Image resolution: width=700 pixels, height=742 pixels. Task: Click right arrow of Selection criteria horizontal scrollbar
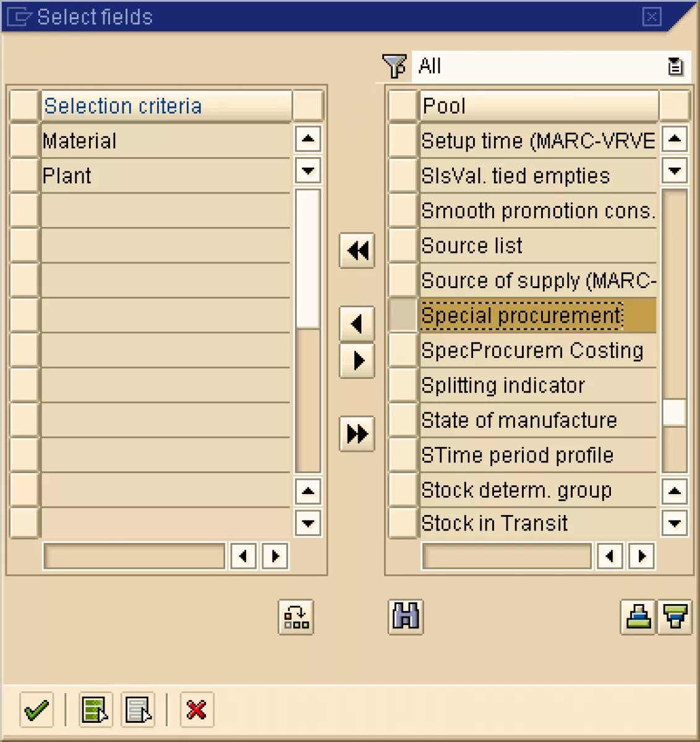(x=275, y=556)
